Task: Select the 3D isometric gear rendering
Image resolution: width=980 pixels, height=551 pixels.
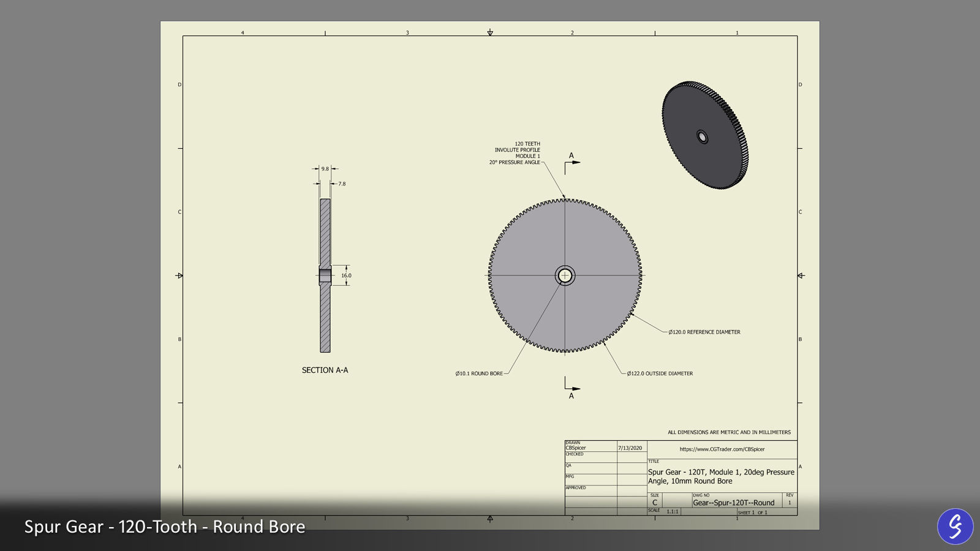Action: pos(705,135)
